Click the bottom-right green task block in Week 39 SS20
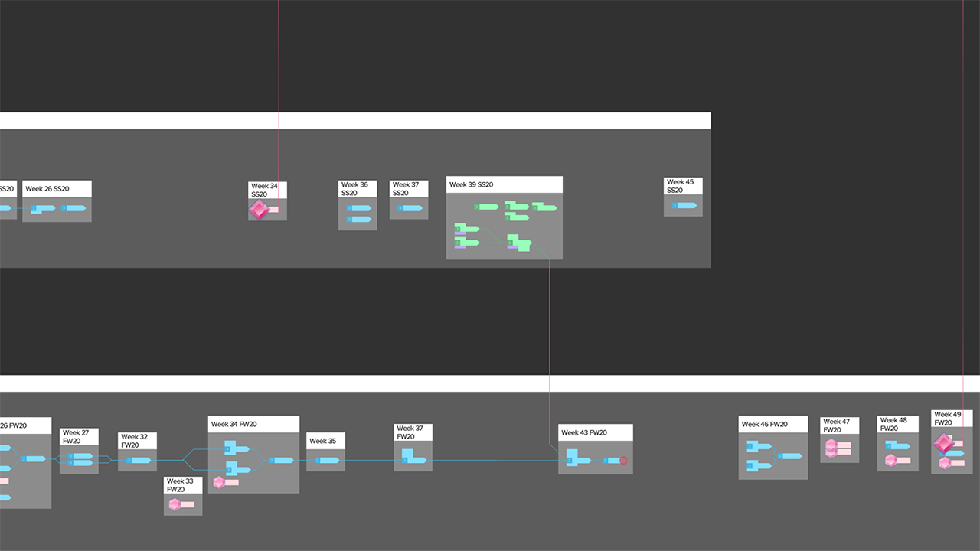The width and height of the screenshot is (980, 551). [x=519, y=244]
